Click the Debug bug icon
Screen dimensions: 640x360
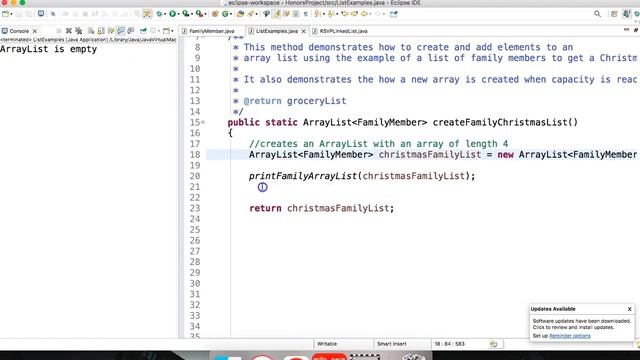[159, 14]
